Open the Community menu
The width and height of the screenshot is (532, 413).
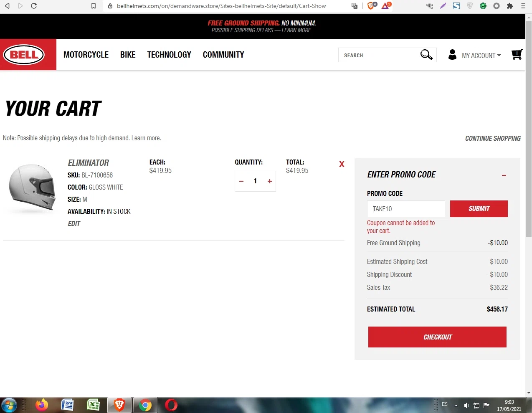click(223, 55)
